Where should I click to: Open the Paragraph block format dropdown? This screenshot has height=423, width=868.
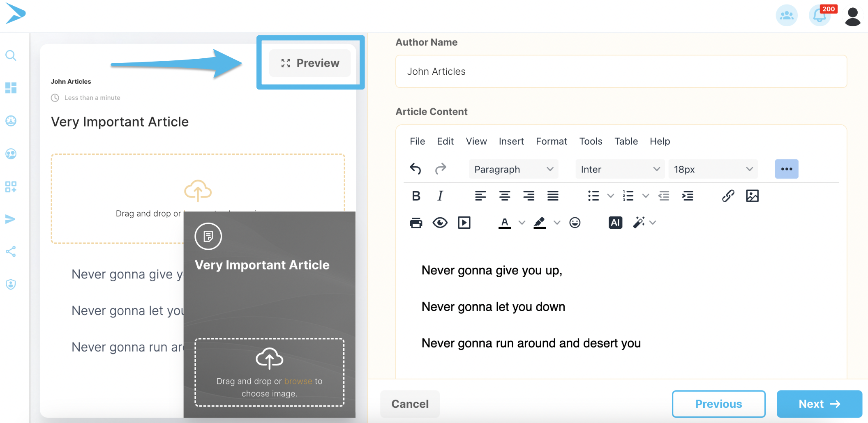click(x=513, y=169)
